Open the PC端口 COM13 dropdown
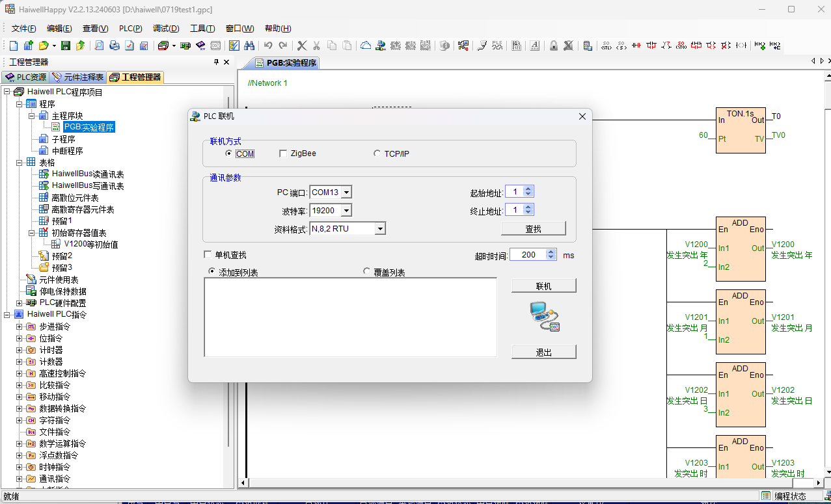Viewport: 831px width, 504px height. tap(346, 192)
